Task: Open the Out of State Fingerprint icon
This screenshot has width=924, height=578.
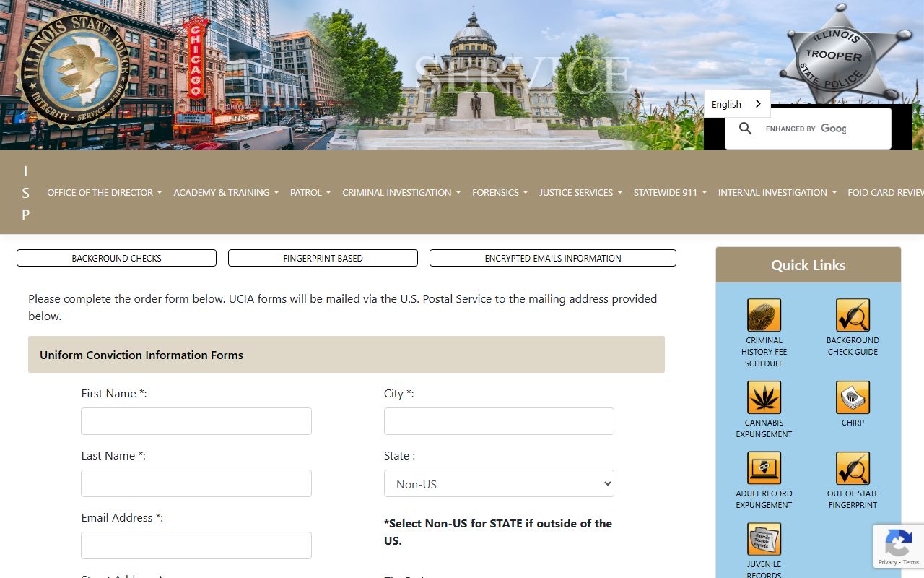Action: click(x=853, y=468)
